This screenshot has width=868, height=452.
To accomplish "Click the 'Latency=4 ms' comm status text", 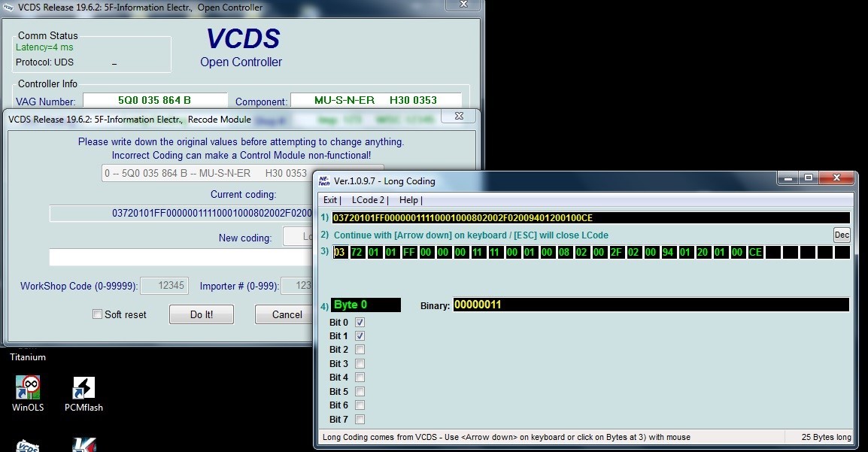I will [x=44, y=47].
